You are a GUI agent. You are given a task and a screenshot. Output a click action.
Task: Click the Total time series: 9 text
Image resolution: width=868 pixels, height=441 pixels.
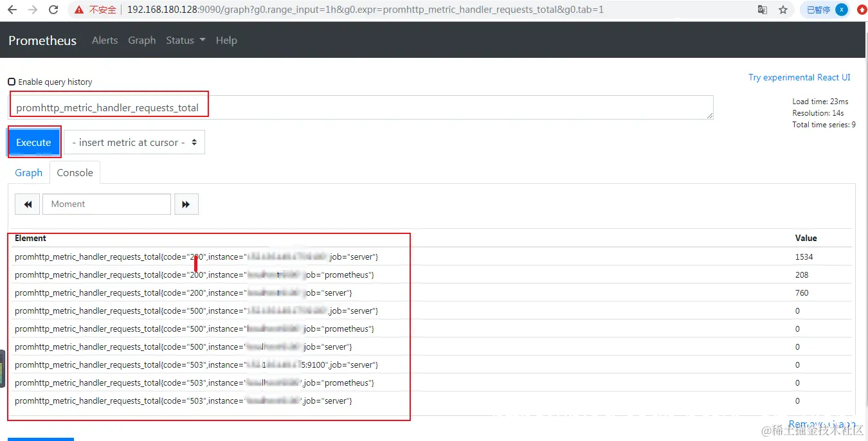pyautogui.click(x=824, y=125)
